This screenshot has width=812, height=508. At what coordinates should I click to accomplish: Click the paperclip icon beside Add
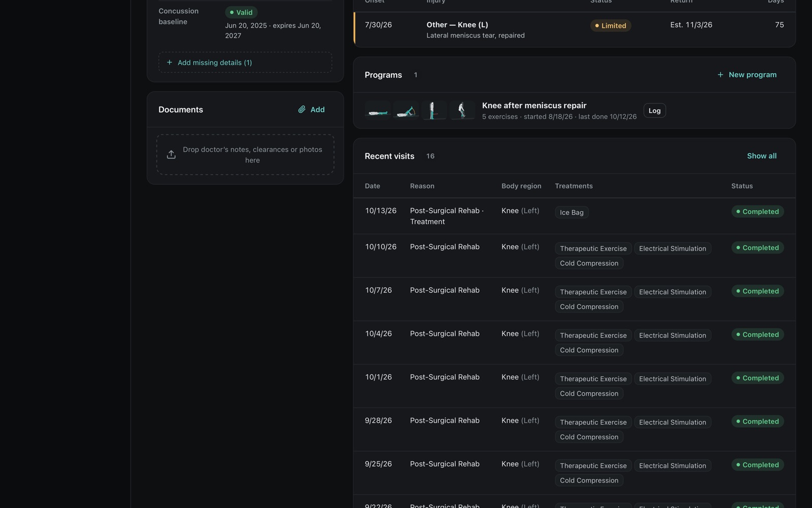[301, 109]
